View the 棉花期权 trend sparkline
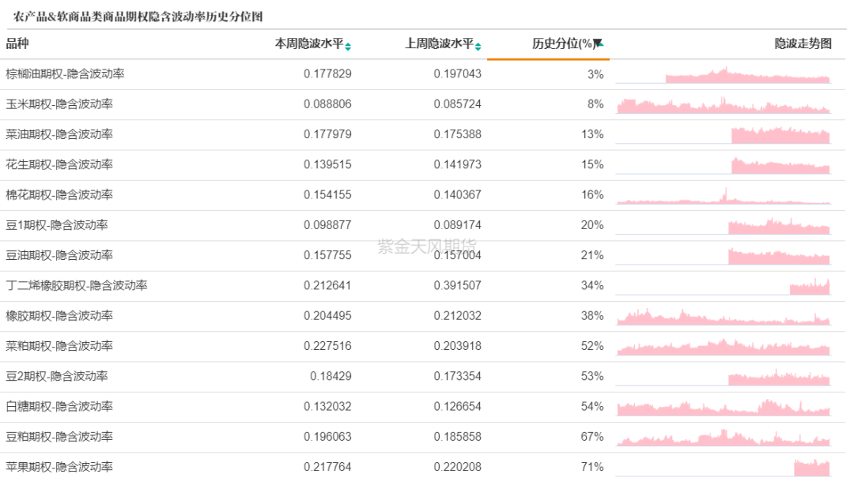The width and height of the screenshot is (854, 504). 724,195
